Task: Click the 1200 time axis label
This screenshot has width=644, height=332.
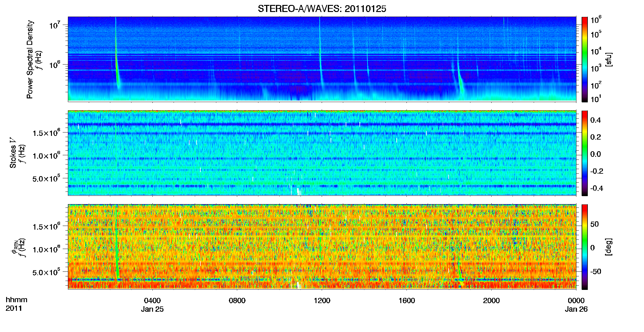Action: point(322,301)
